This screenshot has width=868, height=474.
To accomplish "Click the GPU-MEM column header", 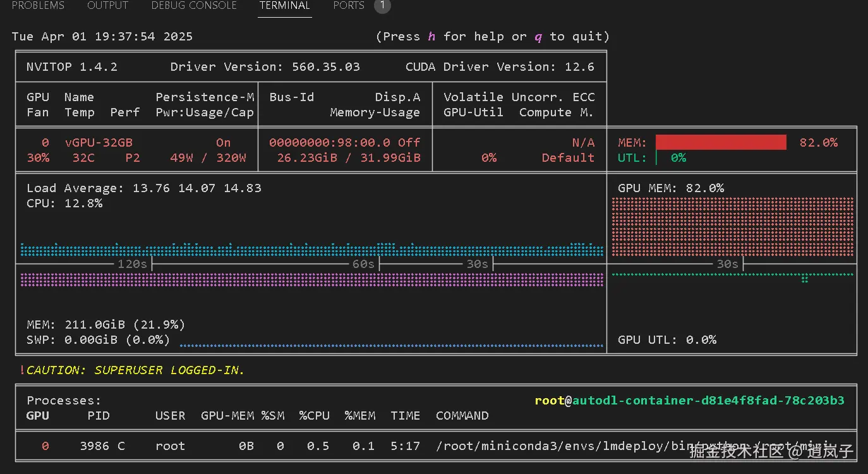I will (227, 416).
